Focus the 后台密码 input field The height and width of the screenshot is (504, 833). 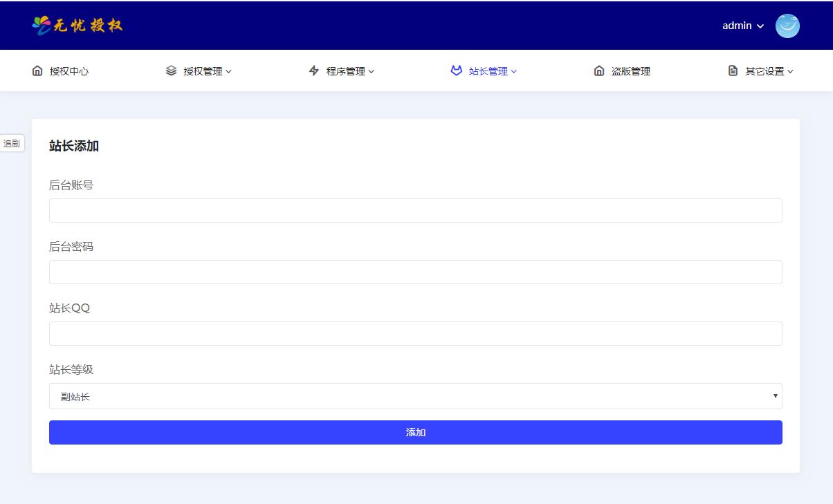coord(415,272)
